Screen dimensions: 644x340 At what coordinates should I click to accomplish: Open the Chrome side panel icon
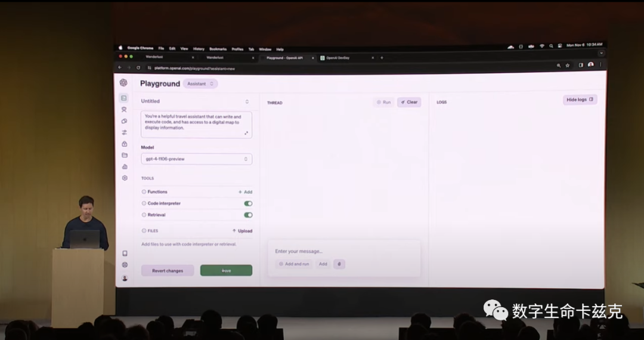581,65
